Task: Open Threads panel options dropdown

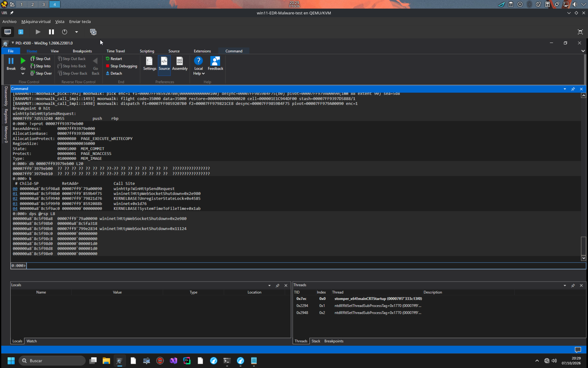Action: 565,286
